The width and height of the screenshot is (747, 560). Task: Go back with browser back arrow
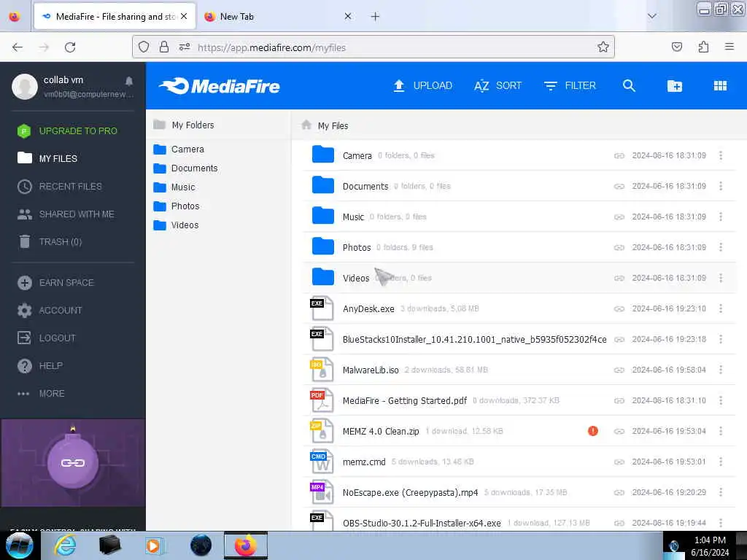pyautogui.click(x=18, y=47)
